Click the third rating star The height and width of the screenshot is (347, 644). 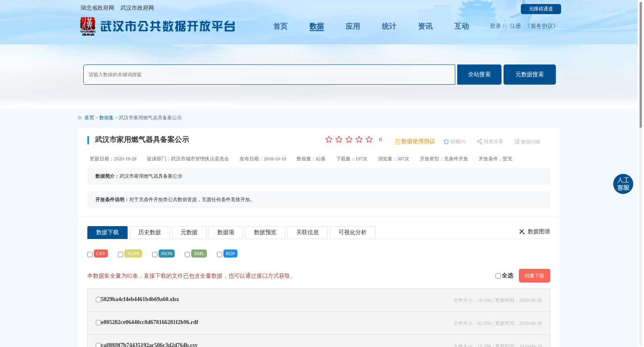click(x=349, y=139)
